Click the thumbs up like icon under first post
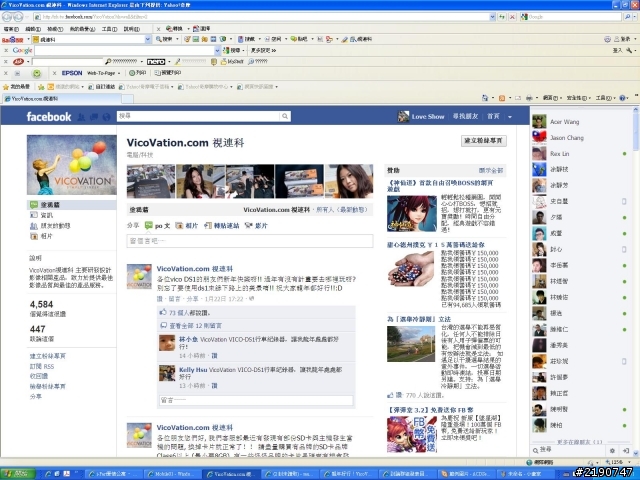Image resolution: width=640 pixels, height=480 pixels. pos(163,312)
